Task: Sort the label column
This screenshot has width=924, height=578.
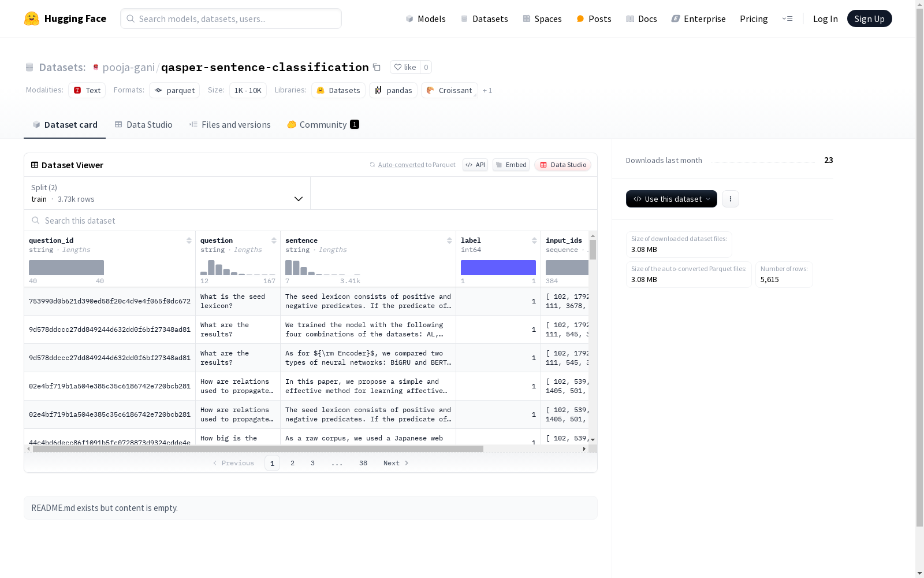Action: (534, 240)
